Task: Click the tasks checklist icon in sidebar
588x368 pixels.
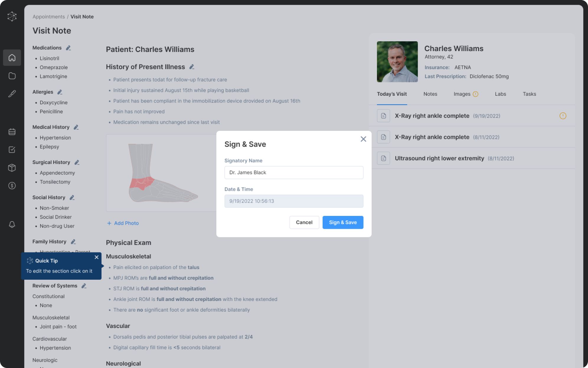Action: pyautogui.click(x=12, y=150)
